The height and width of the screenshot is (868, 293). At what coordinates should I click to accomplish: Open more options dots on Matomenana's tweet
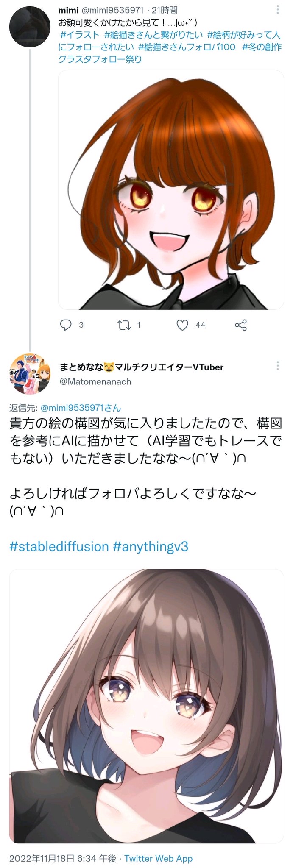point(278,366)
